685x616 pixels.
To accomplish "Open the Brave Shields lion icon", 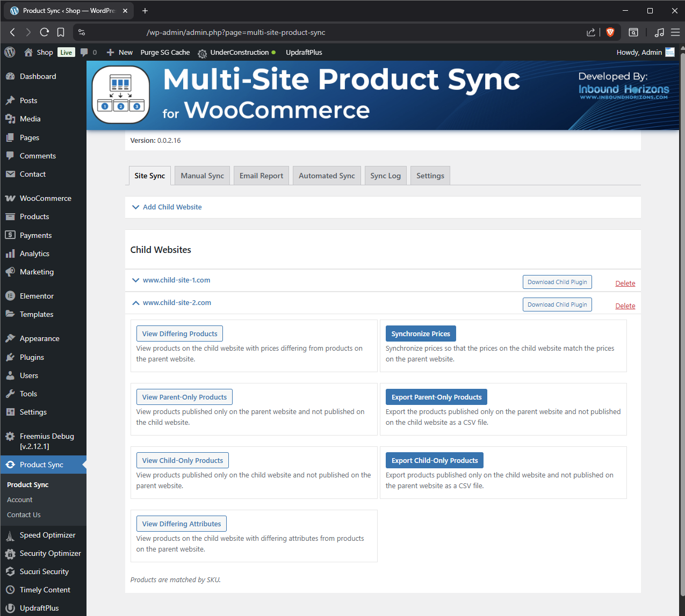I will coord(610,32).
